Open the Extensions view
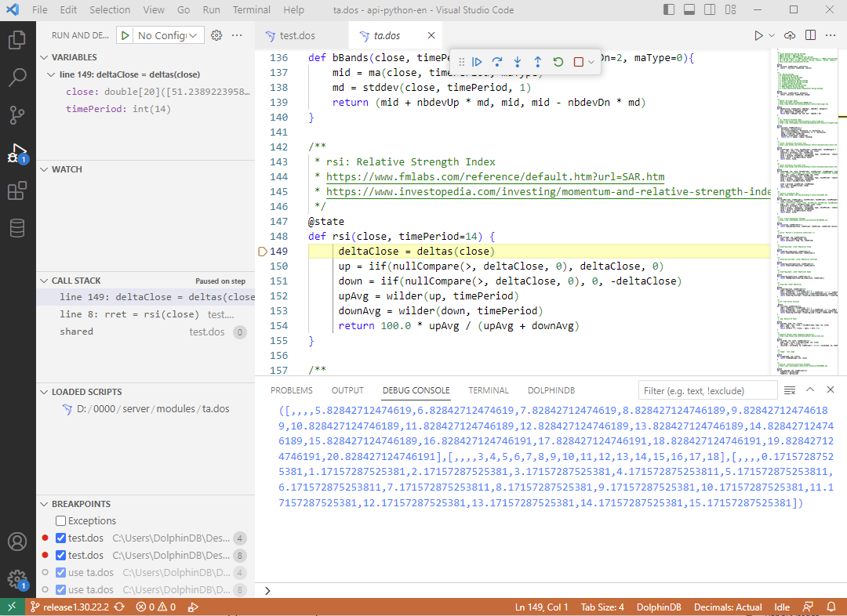 (x=17, y=190)
